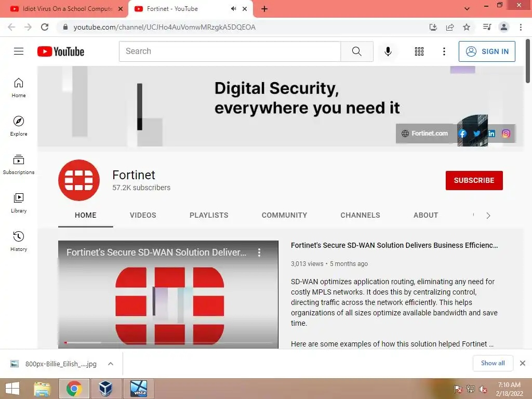Click the address bar URL
Viewport: 532px width, 399px height.
point(164,27)
